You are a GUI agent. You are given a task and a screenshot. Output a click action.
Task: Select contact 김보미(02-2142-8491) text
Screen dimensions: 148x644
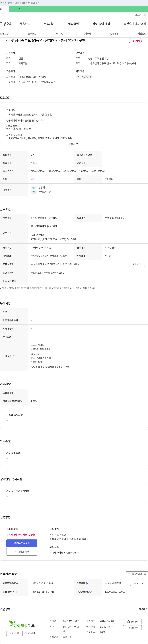pos(42,592)
